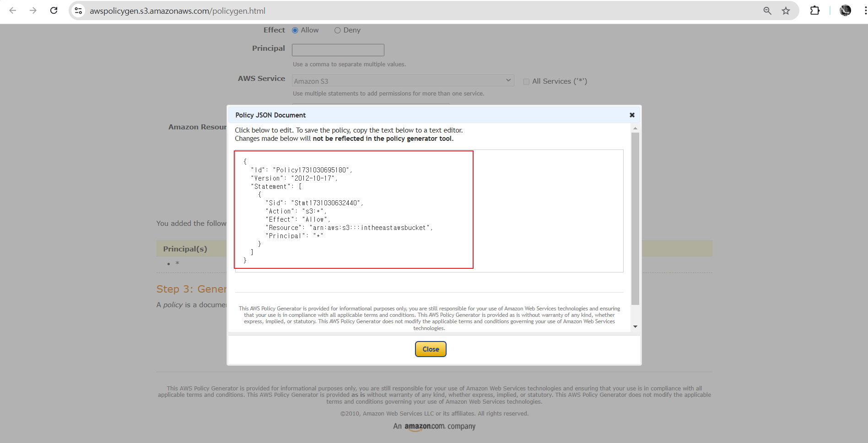Select the Allow effect radio button
The image size is (868, 443).
[x=295, y=30]
